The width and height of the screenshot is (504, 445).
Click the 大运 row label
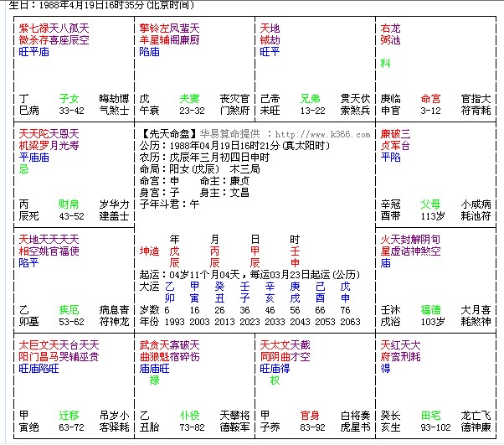pyautogui.click(x=150, y=287)
